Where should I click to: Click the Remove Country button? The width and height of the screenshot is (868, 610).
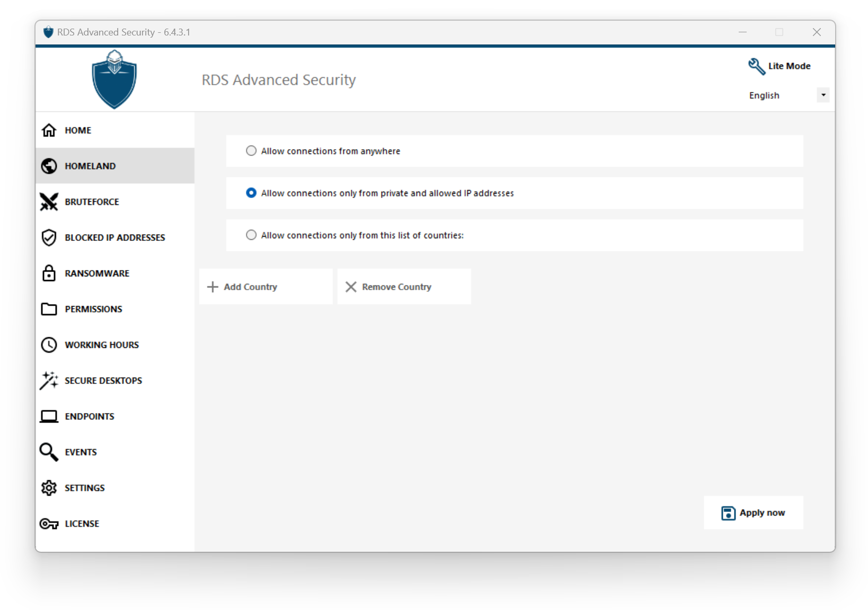[x=404, y=286]
